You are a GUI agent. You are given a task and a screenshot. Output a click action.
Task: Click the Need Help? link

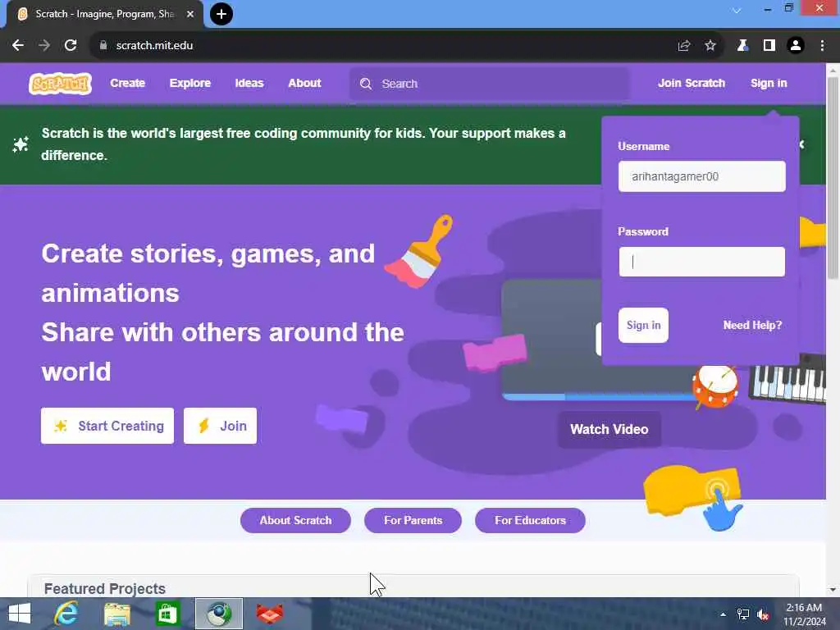(752, 325)
